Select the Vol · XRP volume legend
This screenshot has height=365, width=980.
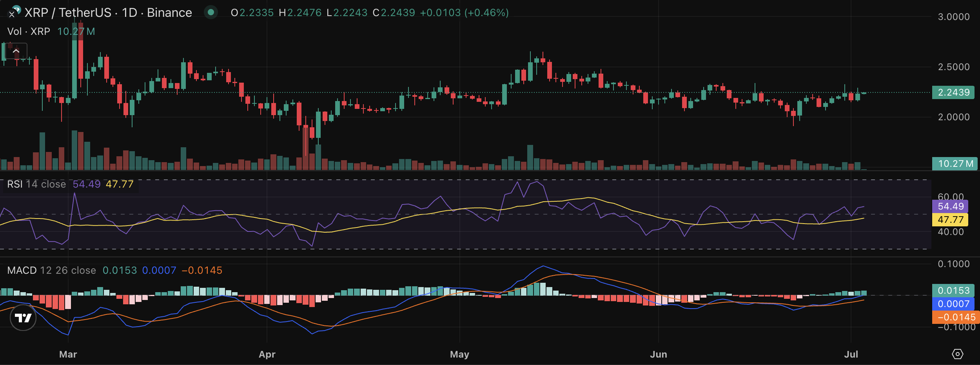click(x=29, y=31)
